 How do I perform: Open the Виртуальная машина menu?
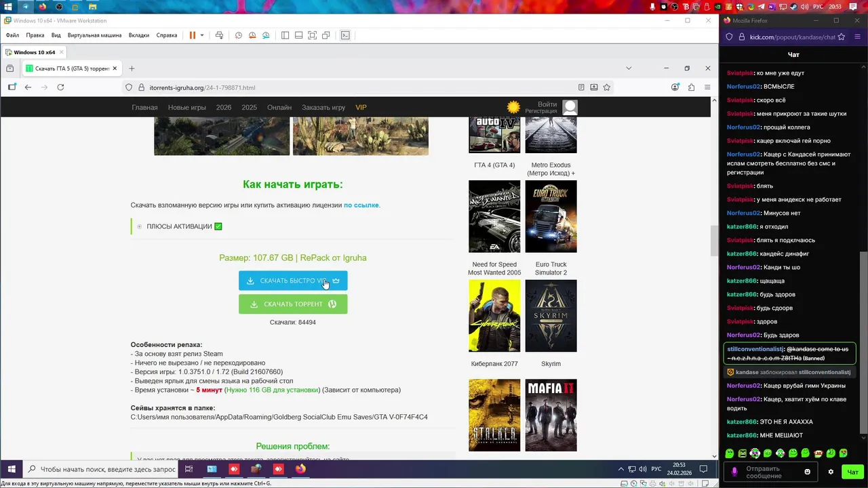point(95,35)
